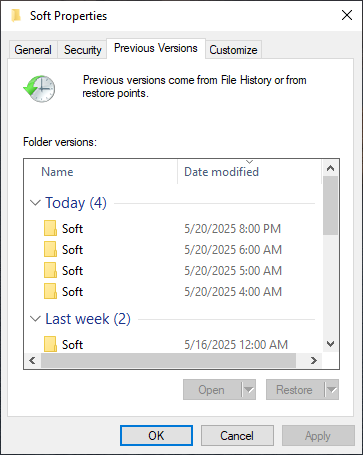This screenshot has width=363, height=455.
Task: Collapse the Today (4) group
Action: click(x=35, y=203)
